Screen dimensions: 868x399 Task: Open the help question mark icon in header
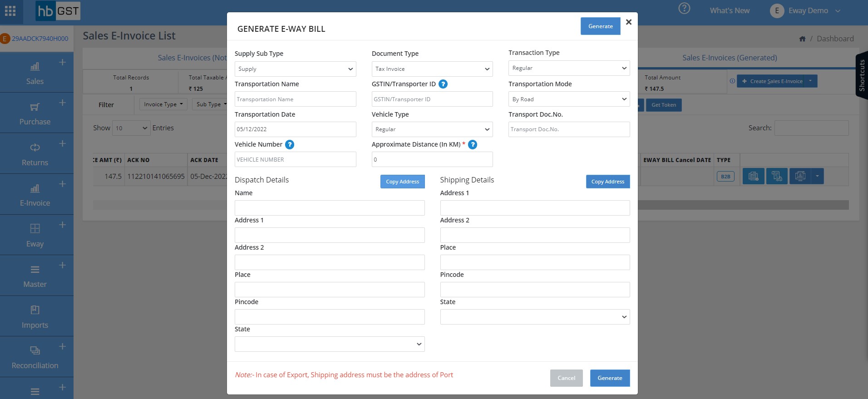click(x=684, y=9)
